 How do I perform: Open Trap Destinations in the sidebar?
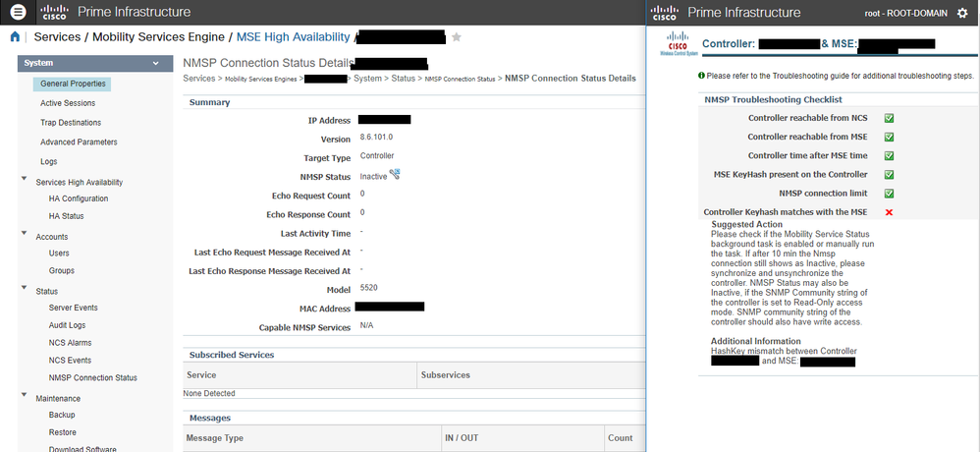point(71,123)
